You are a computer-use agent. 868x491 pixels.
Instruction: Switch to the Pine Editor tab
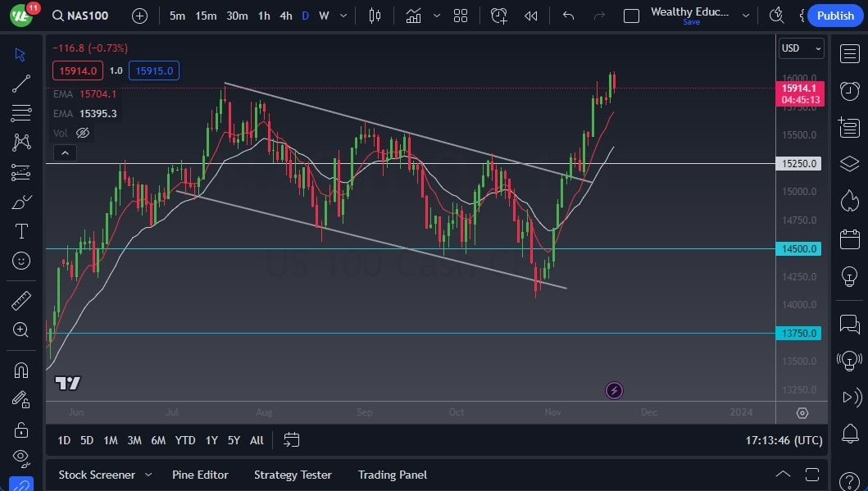click(x=200, y=475)
